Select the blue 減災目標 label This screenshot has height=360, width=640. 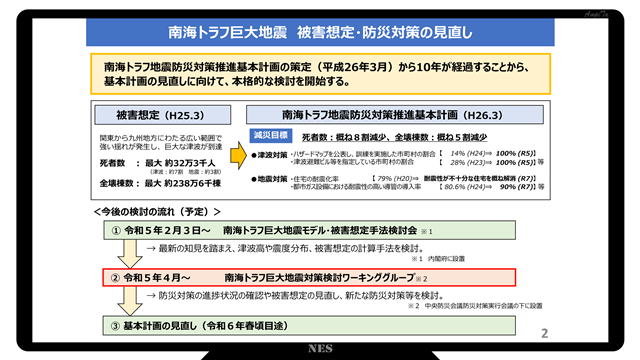pos(271,136)
